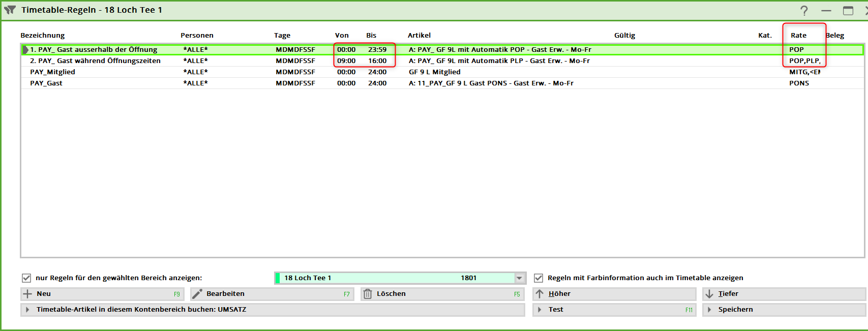Sort by the Bezeichnung column header
The width and height of the screenshot is (868, 331).
point(43,36)
